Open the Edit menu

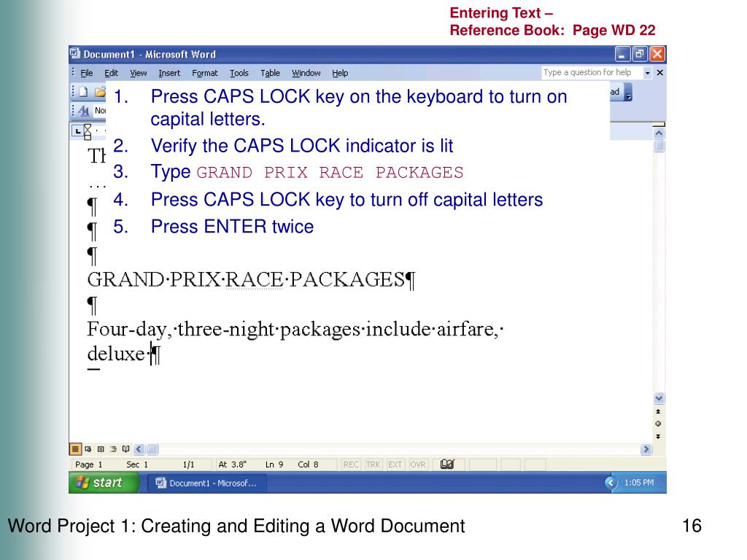112,73
